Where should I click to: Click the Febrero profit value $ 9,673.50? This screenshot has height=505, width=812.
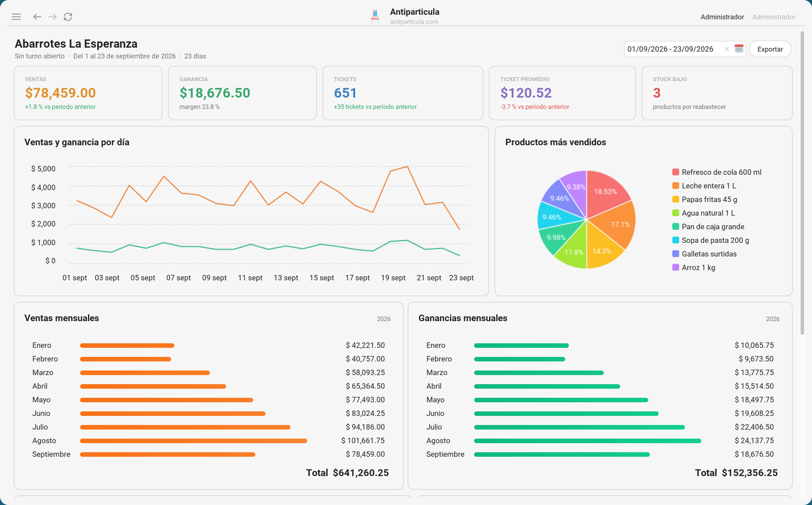point(756,359)
